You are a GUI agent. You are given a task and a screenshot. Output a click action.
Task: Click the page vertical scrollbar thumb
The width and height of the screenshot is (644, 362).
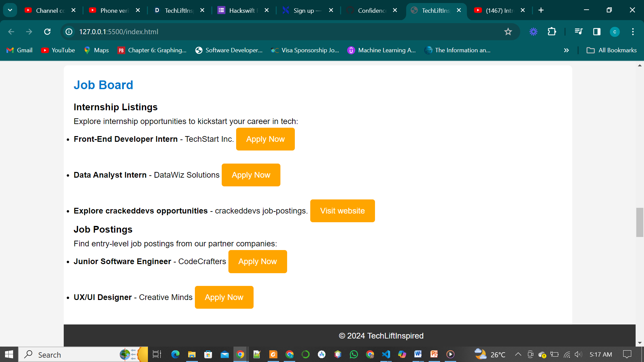click(640, 222)
